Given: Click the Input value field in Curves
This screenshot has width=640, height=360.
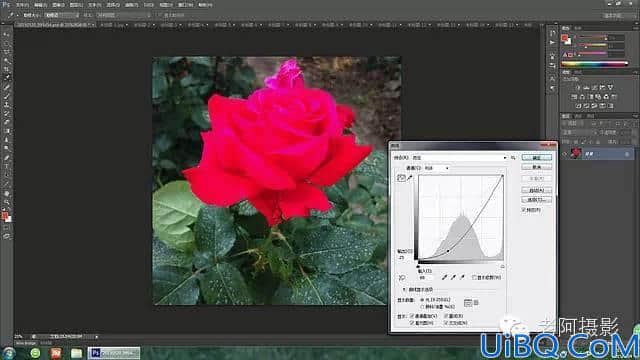Looking at the screenshot, I should [x=425, y=278].
